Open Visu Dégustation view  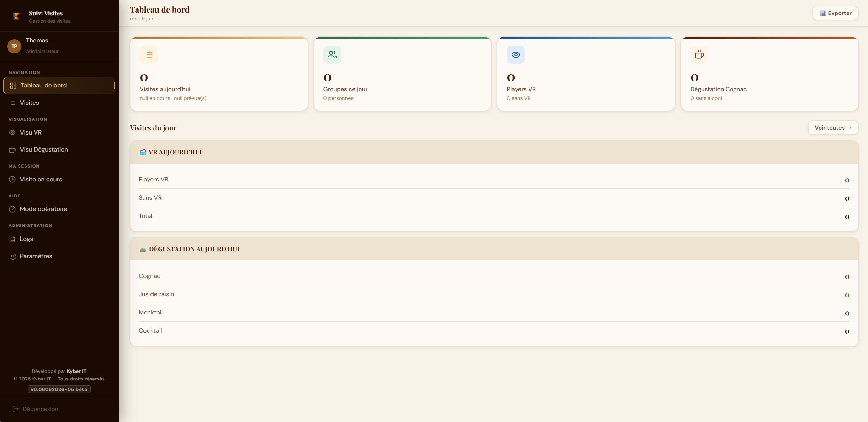point(59,150)
